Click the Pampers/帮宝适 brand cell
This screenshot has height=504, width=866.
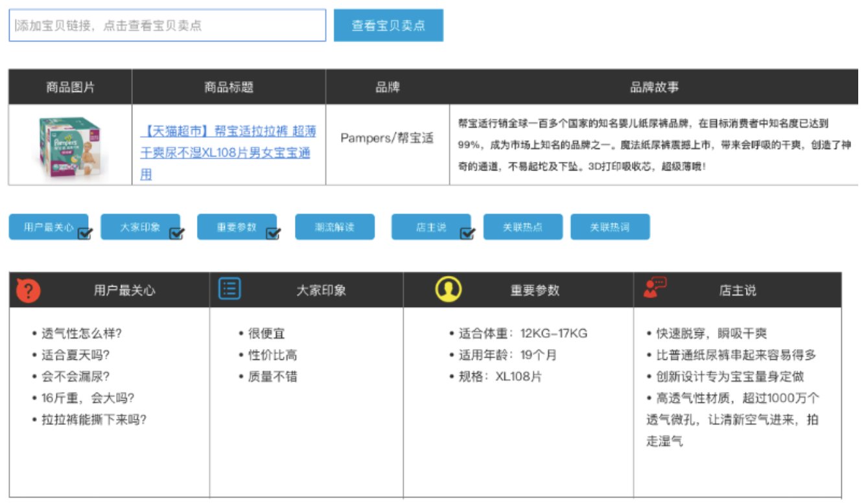tap(387, 138)
